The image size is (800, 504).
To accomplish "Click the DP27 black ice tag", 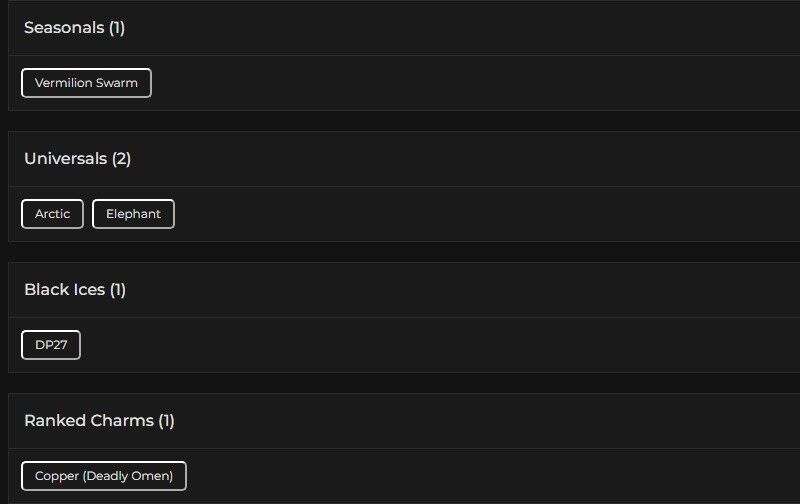I will tap(51, 345).
